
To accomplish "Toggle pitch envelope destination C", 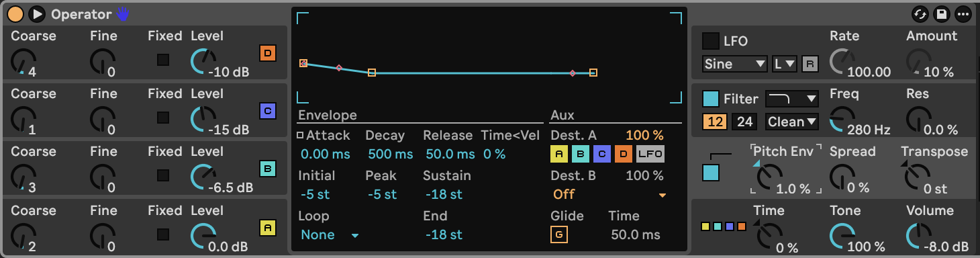I will [602, 155].
